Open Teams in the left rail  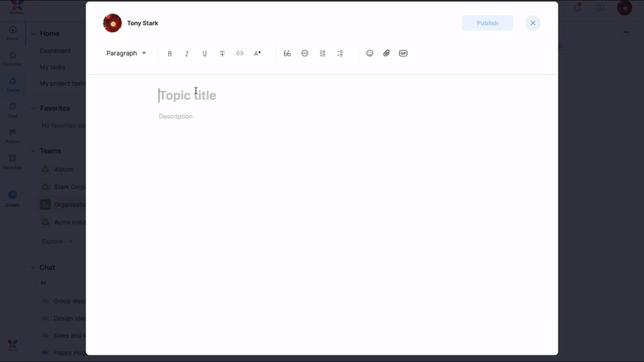pyautogui.click(x=12, y=84)
